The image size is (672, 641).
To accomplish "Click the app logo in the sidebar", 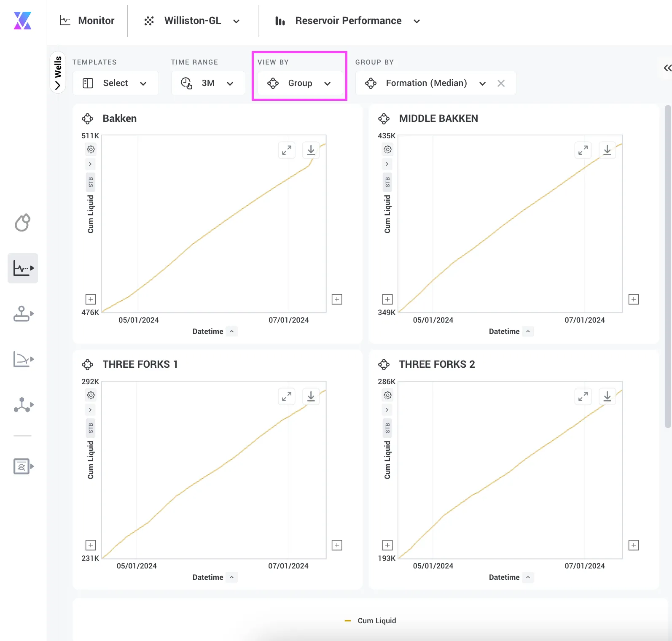I will coord(22,21).
